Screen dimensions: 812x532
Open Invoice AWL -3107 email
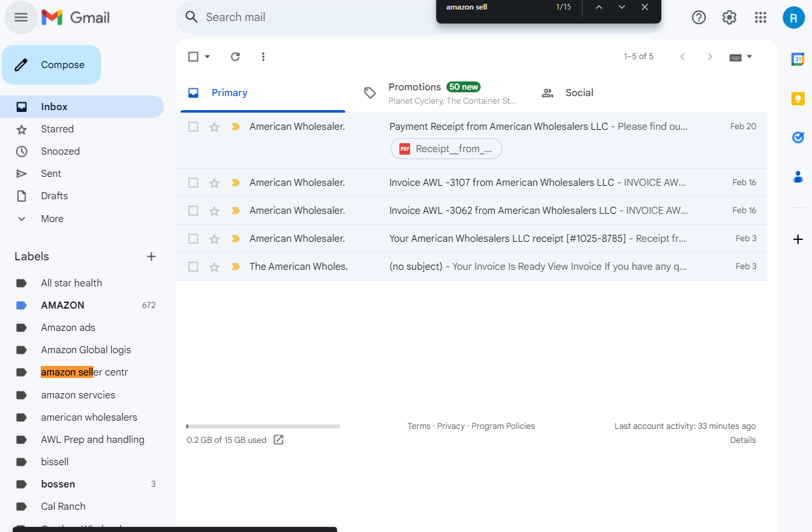pos(471,183)
